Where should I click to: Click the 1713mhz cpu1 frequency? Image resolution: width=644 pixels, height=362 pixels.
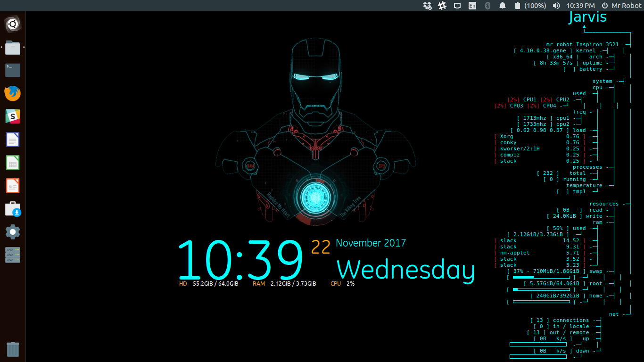(x=535, y=118)
